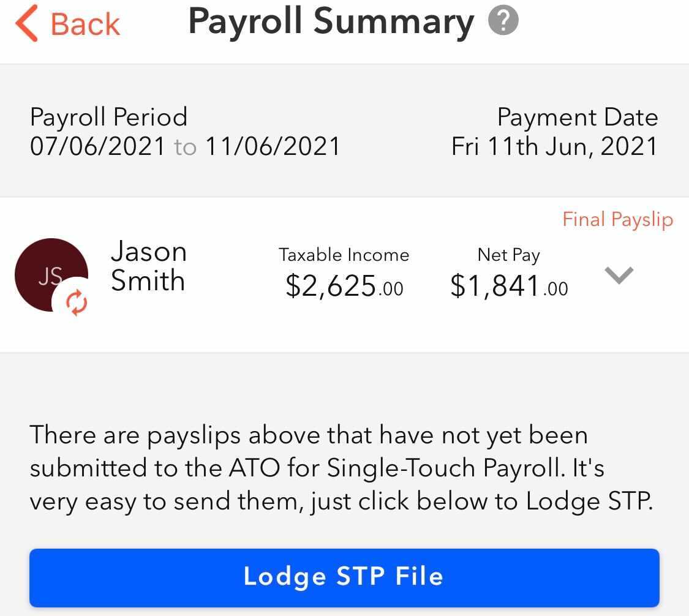Select the 11/06/2021 period end date
Viewport: 689px width, 616px height.
pyautogui.click(x=273, y=146)
